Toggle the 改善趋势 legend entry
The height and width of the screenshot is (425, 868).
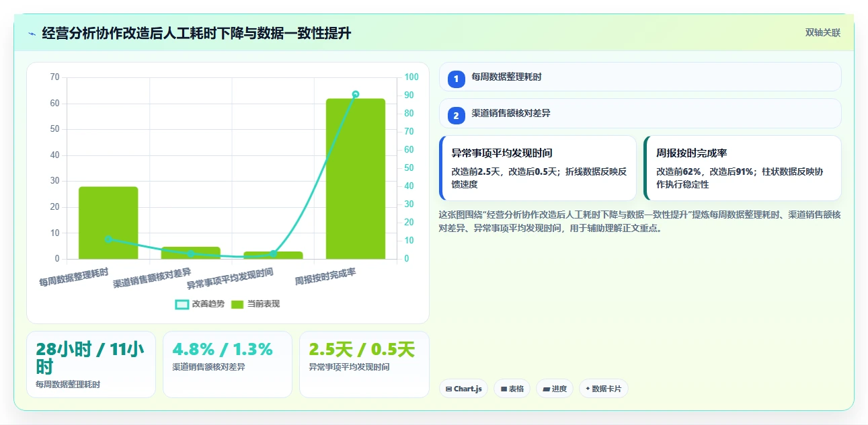pos(200,304)
